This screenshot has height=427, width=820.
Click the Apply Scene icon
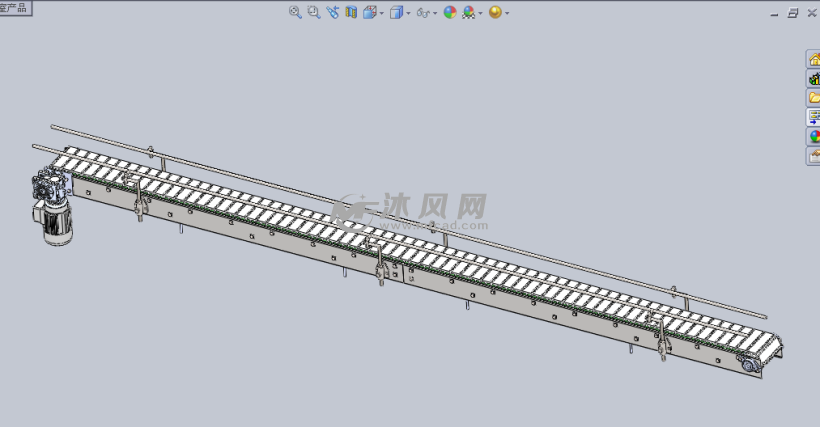point(469,13)
